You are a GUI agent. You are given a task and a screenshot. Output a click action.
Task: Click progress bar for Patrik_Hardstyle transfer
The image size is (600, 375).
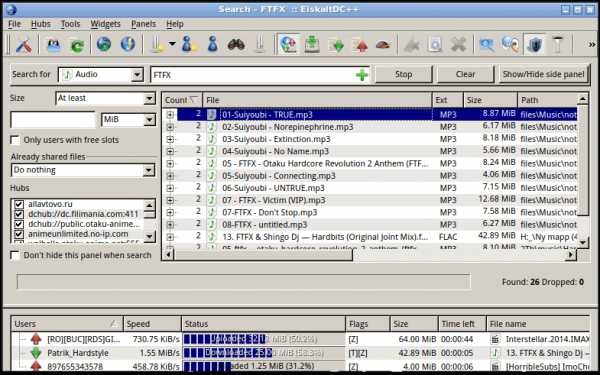pos(263,353)
